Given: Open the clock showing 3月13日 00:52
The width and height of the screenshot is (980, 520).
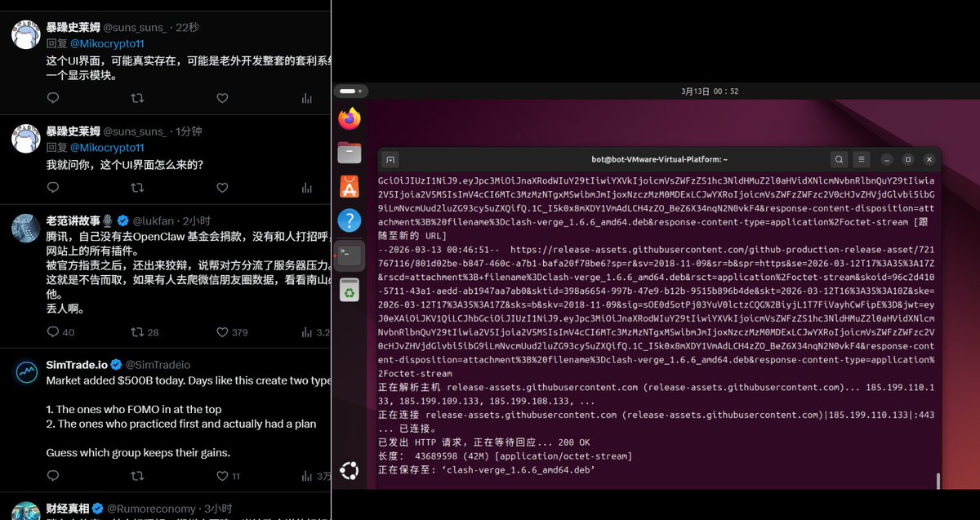Looking at the screenshot, I should click(x=709, y=91).
